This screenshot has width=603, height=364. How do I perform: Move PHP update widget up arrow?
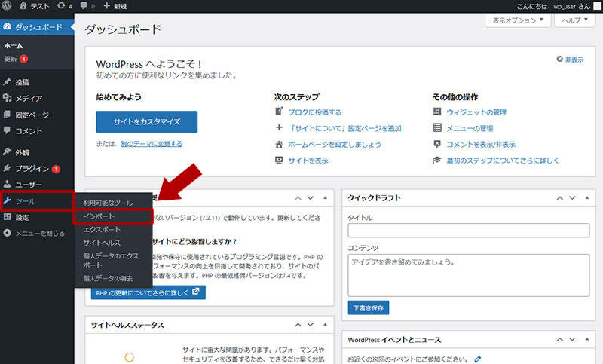pos(298,198)
